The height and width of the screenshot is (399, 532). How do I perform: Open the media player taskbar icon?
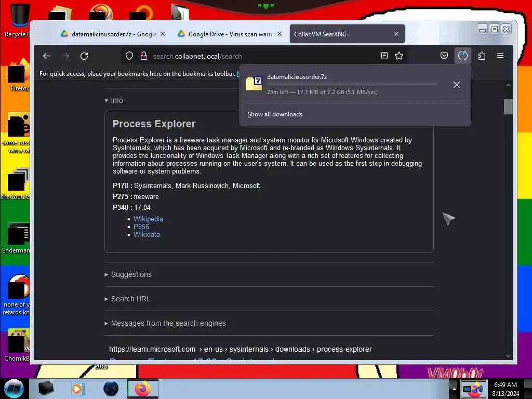tap(77, 389)
